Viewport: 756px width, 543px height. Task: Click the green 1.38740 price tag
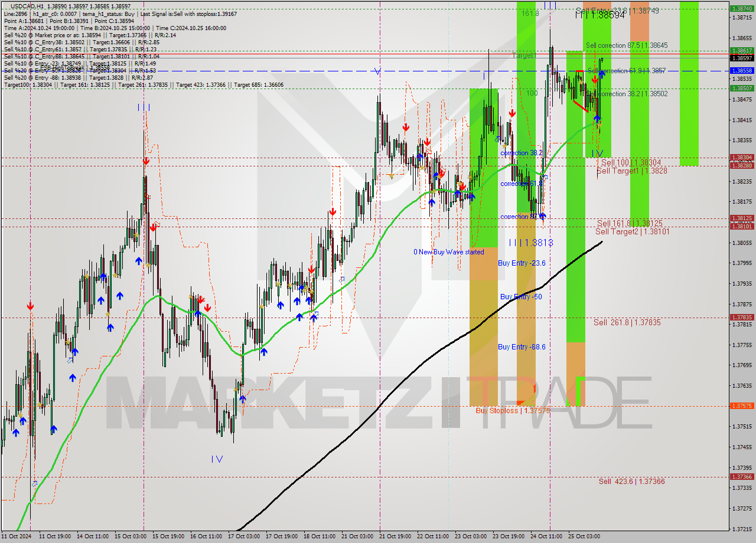point(741,9)
